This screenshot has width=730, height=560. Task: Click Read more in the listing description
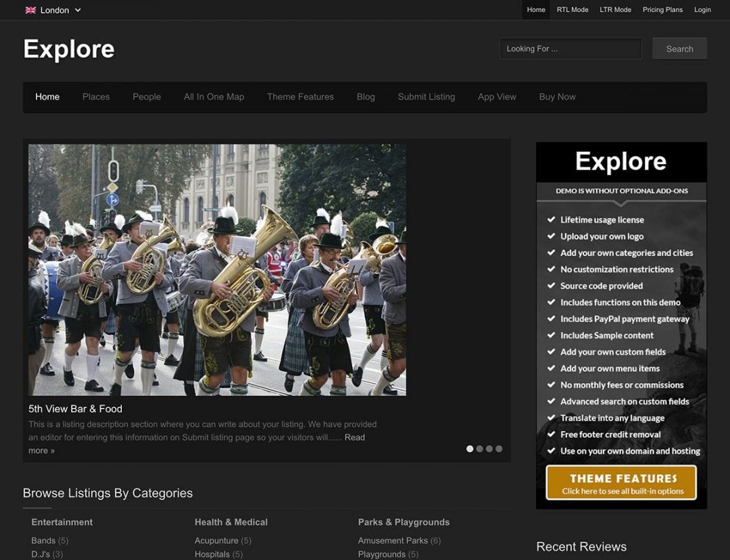click(x=354, y=438)
